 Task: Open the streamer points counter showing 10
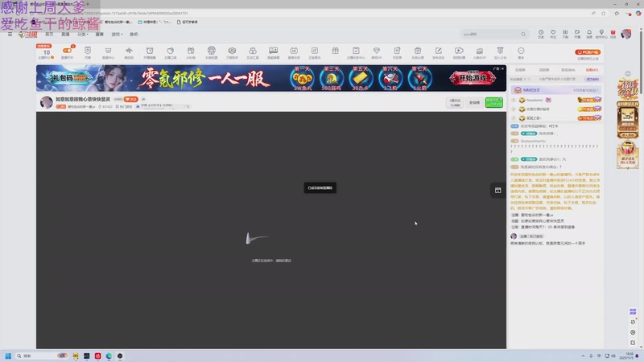[x=46, y=52]
